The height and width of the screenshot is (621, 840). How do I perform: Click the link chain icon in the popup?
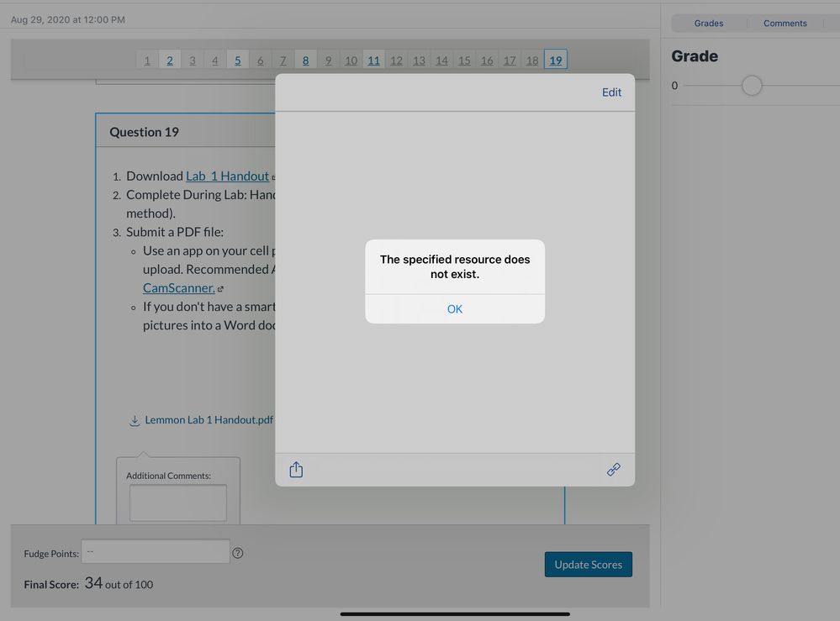pyautogui.click(x=614, y=470)
